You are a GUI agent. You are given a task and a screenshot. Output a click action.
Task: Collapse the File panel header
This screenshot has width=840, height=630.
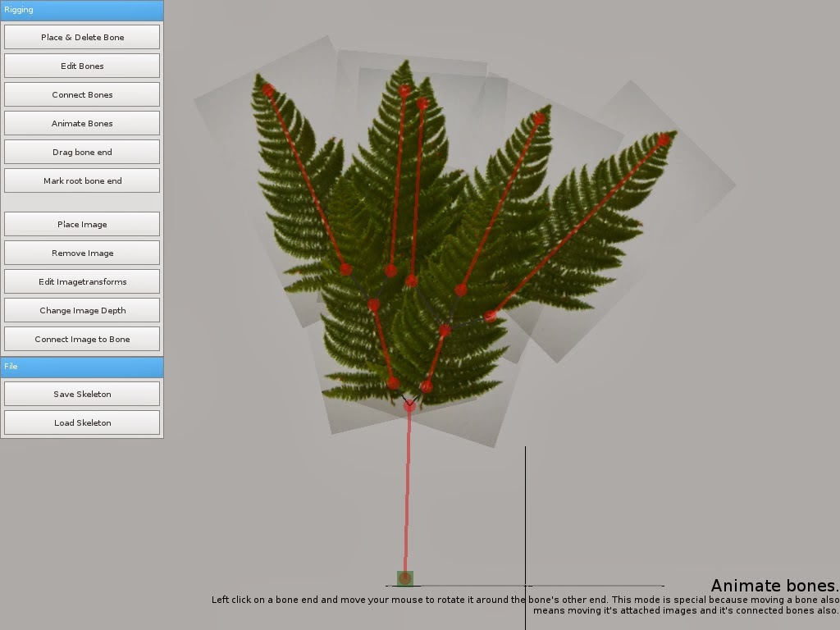[x=82, y=366]
